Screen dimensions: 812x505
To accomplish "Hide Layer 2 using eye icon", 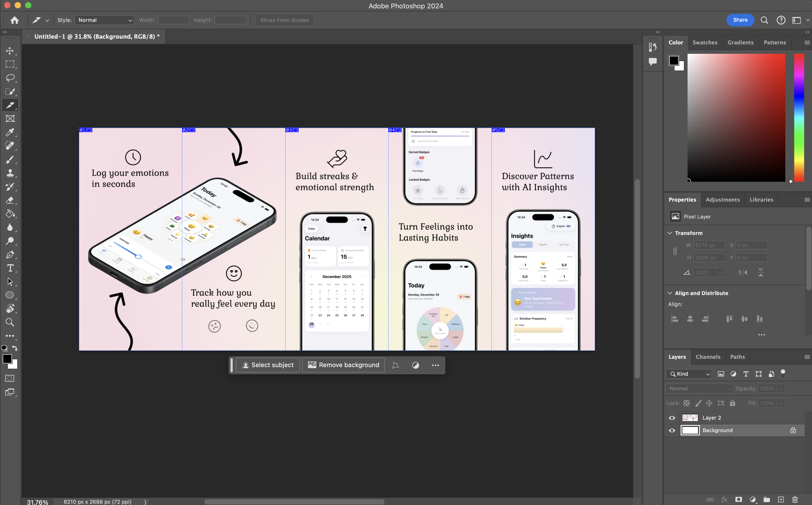I will (x=672, y=418).
